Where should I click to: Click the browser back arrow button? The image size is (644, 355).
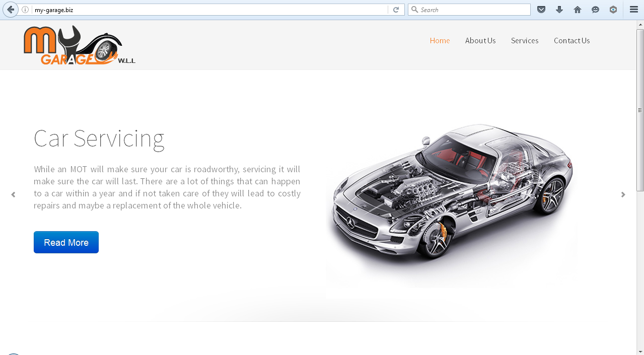pos(11,10)
